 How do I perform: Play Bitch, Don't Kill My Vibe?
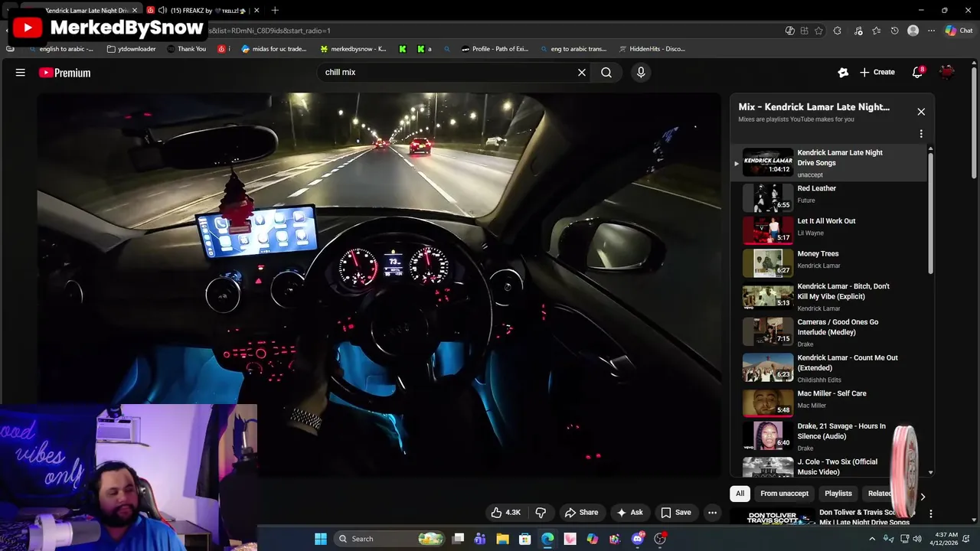[830, 296]
